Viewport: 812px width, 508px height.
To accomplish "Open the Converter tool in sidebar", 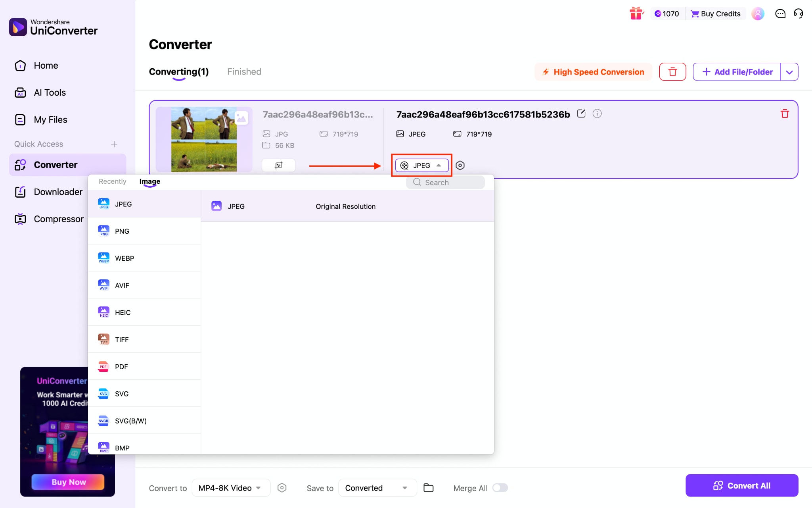I will pos(55,165).
